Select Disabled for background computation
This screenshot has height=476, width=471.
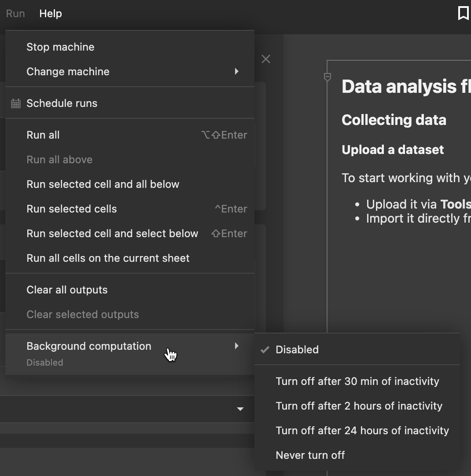pos(297,349)
